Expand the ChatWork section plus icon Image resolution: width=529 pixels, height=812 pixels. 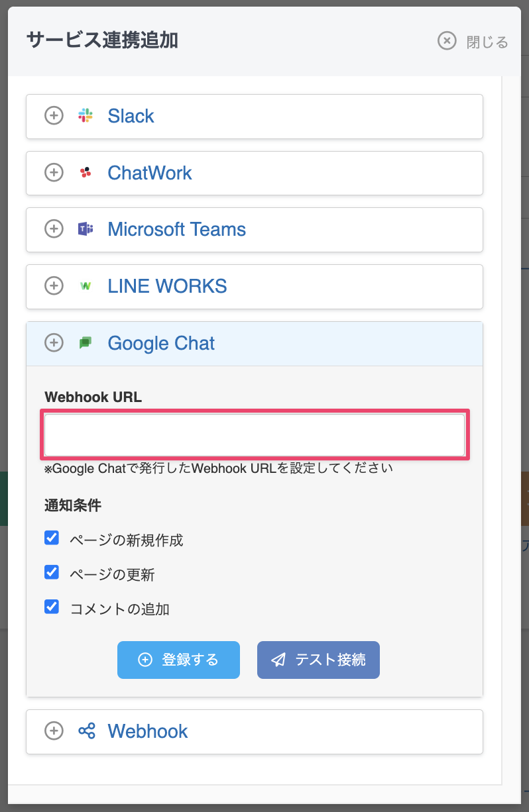click(54, 173)
